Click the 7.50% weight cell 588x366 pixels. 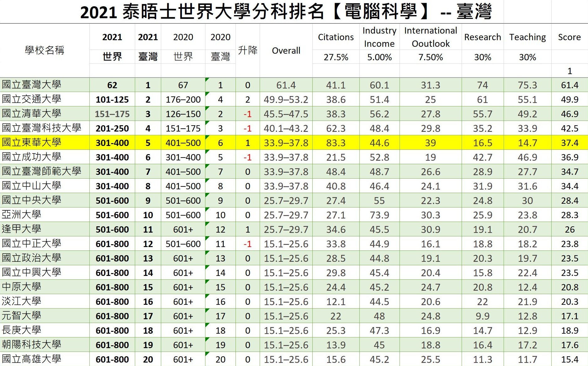tap(431, 57)
